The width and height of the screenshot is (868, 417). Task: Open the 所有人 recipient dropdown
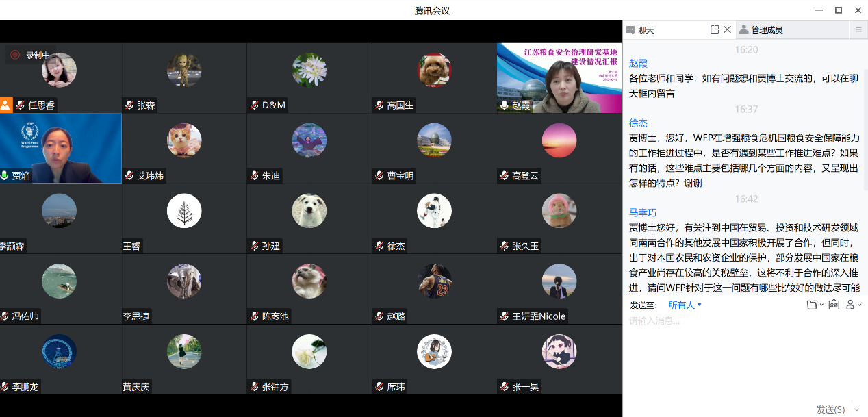(685, 305)
